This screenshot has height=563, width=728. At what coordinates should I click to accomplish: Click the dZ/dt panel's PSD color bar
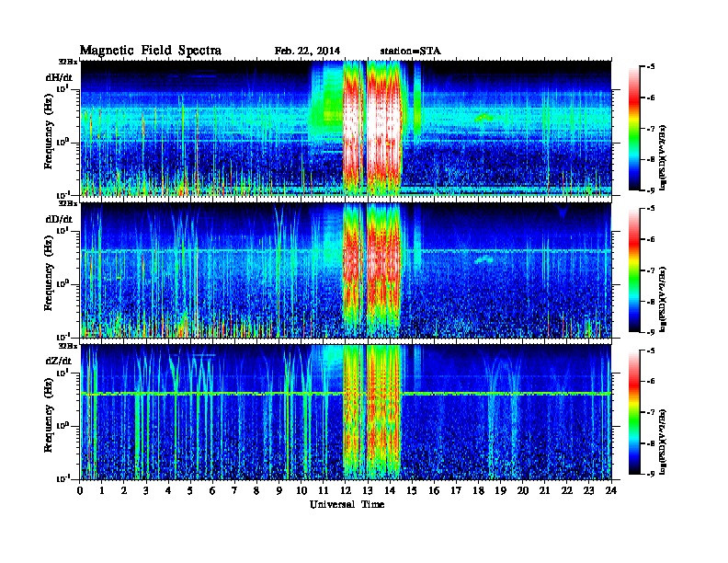point(634,412)
